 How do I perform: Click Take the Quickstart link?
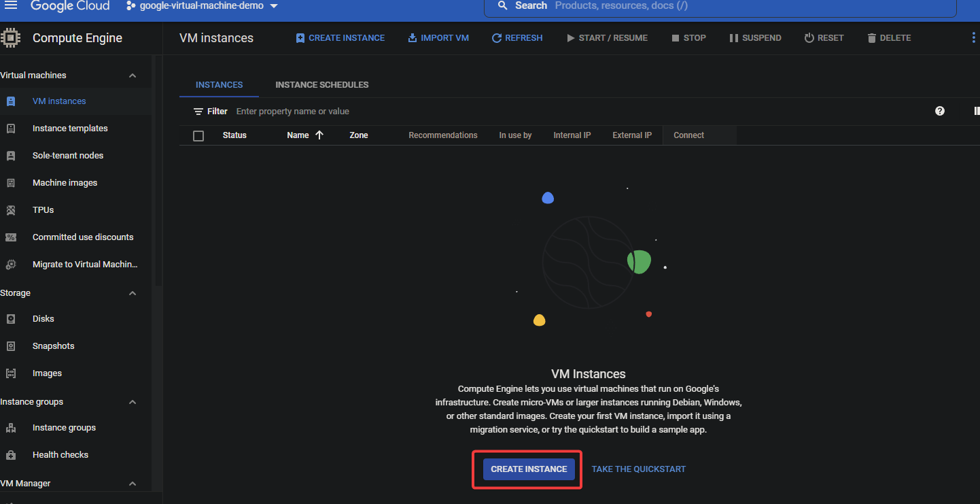coord(639,469)
